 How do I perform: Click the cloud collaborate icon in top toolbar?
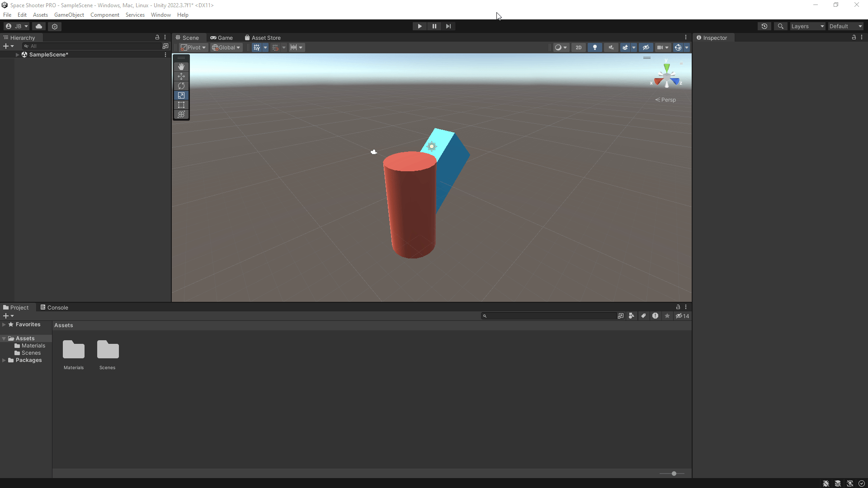[39, 26]
